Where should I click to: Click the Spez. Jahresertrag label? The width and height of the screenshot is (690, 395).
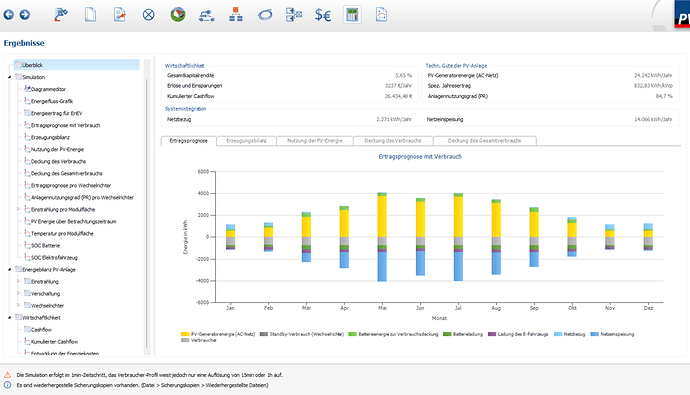click(449, 86)
